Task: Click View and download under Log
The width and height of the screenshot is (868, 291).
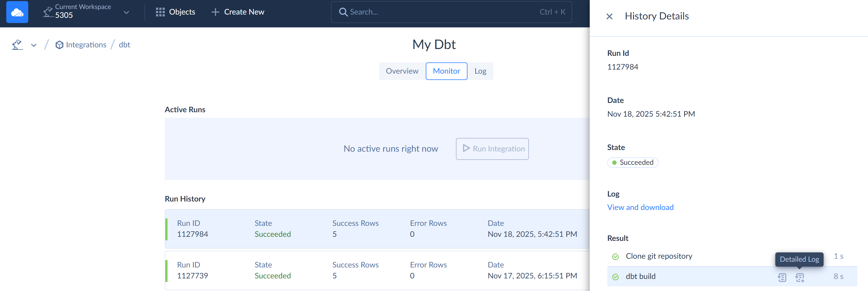Action: pos(640,207)
